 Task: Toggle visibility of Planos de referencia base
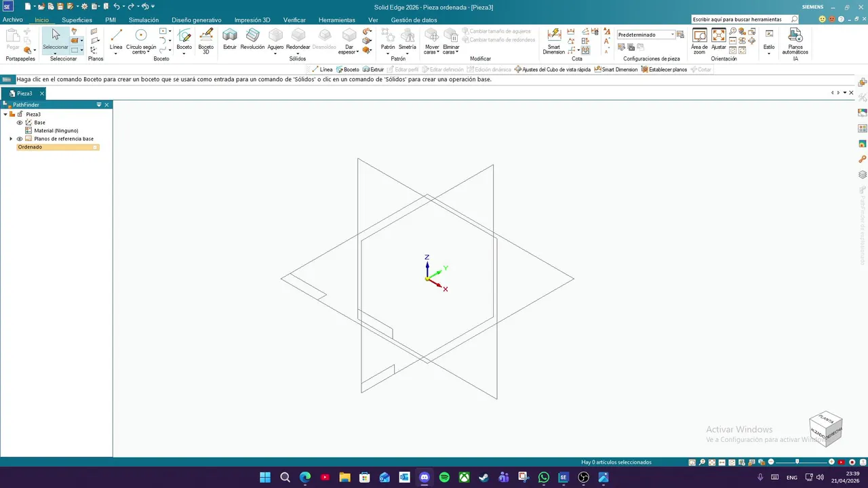20,139
